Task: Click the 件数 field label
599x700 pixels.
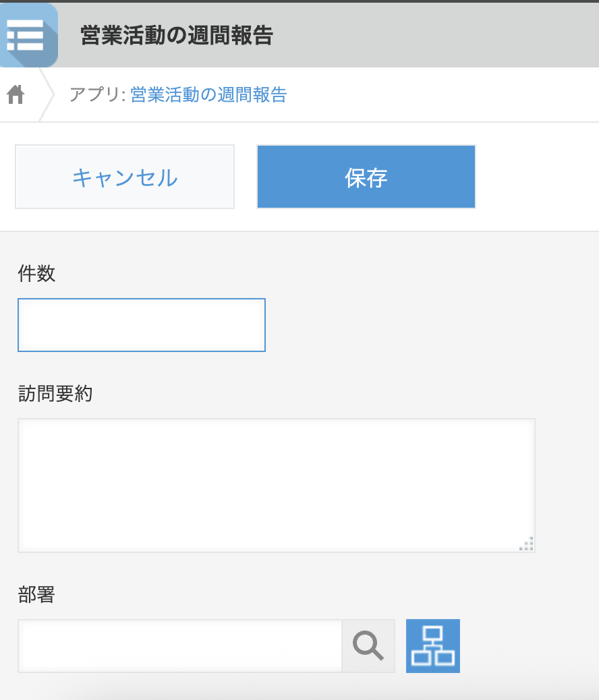Action: 37,274
